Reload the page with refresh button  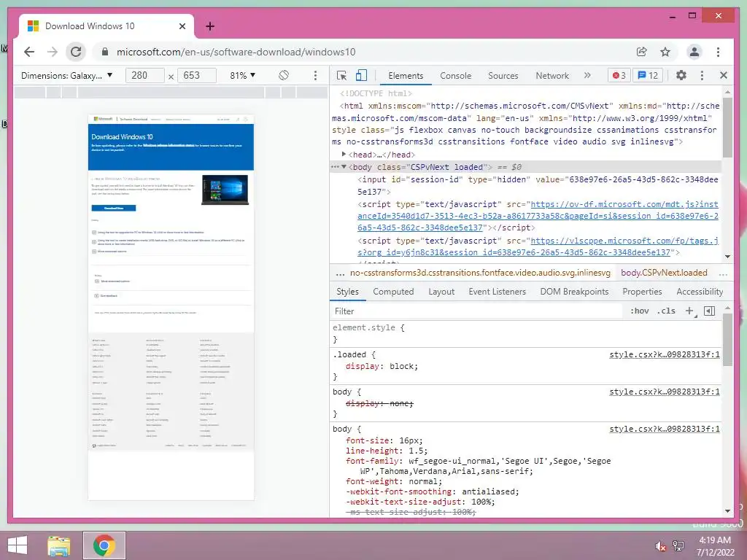76,52
